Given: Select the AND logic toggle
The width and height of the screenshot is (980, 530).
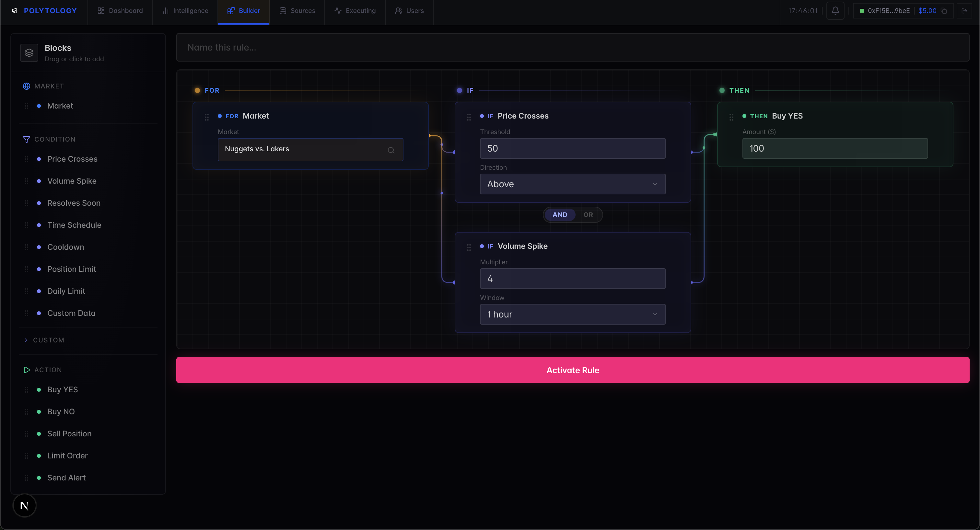Looking at the screenshot, I should pos(560,215).
